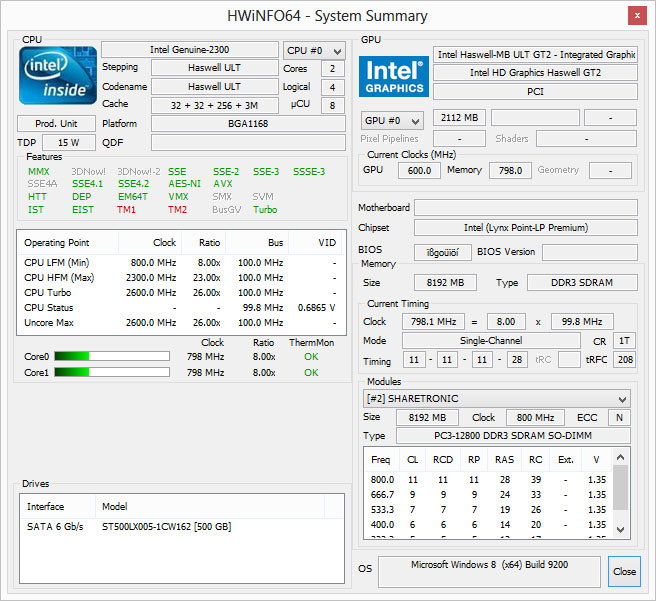
Task: Click the Core1 usage bar
Action: 112,372
